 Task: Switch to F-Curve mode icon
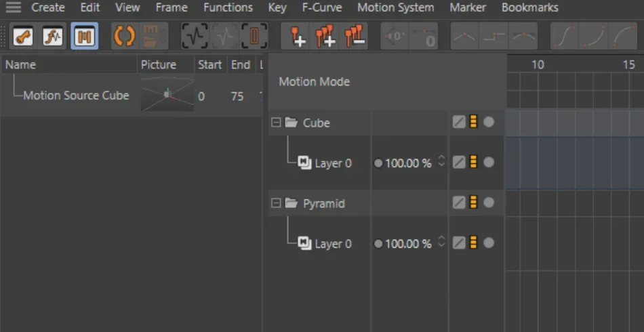click(53, 36)
